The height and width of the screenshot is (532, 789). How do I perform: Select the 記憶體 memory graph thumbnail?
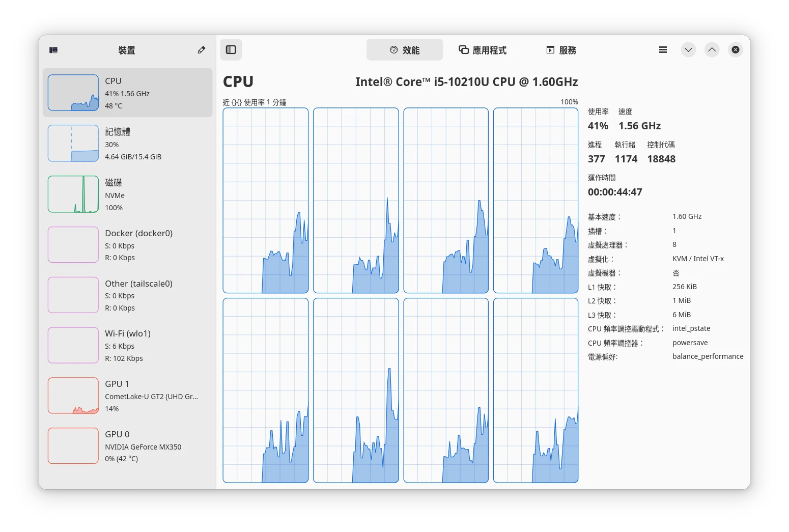(73, 144)
